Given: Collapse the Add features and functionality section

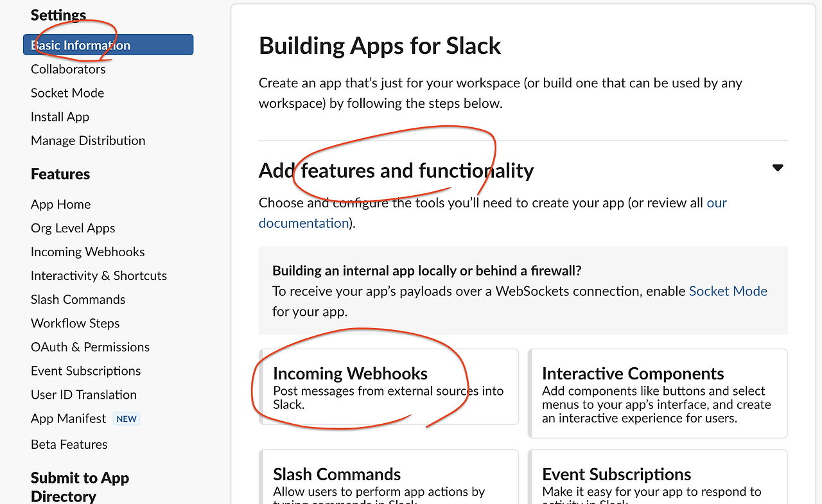Looking at the screenshot, I should 777,168.
